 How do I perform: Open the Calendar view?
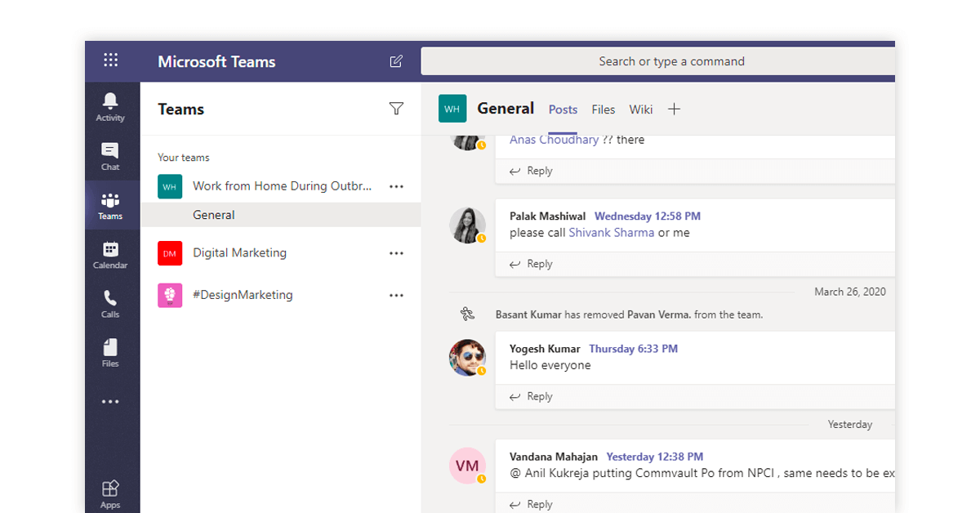coord(110,255)
